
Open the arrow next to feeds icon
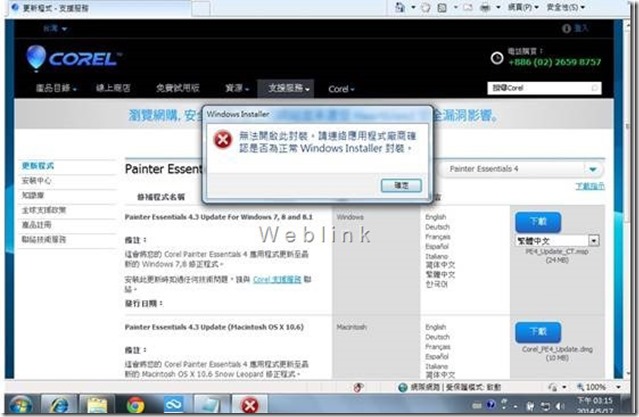pos(455,7)
